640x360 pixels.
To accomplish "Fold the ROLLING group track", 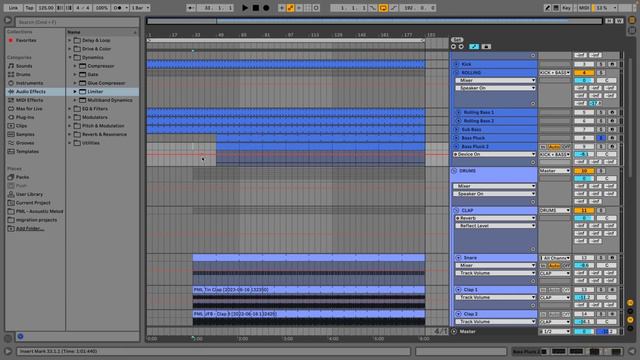I will tap(457, 73).
